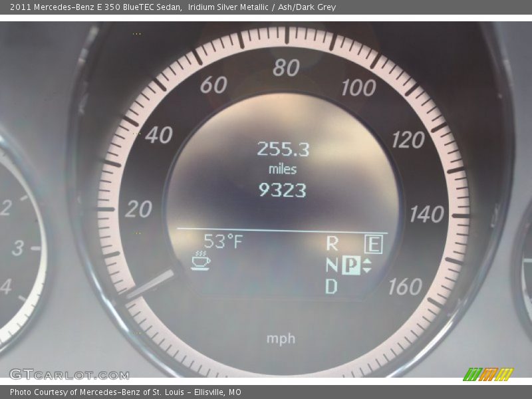The height and width of the screenshot is (399, 532).
Task: Click the 140 mark on the speedometer
Action: point(427,214)
